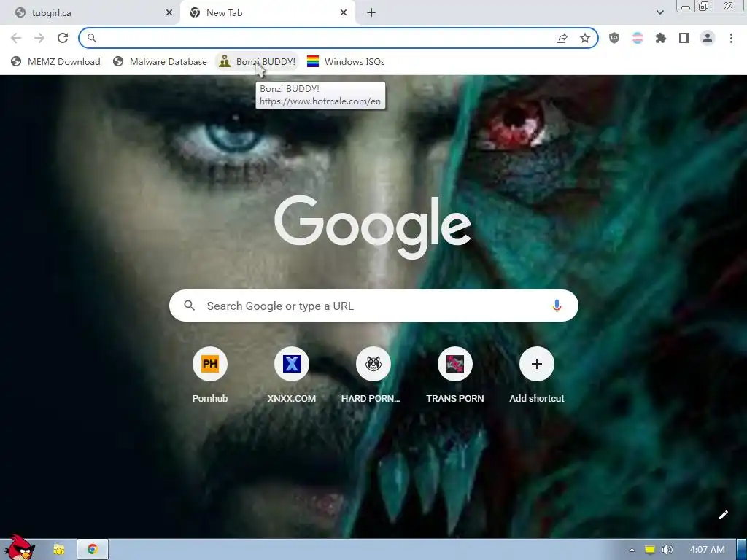Click the Angry Birds start button
Image resolution: width=747 pixels, height=560 pixels.
point(19,548)
